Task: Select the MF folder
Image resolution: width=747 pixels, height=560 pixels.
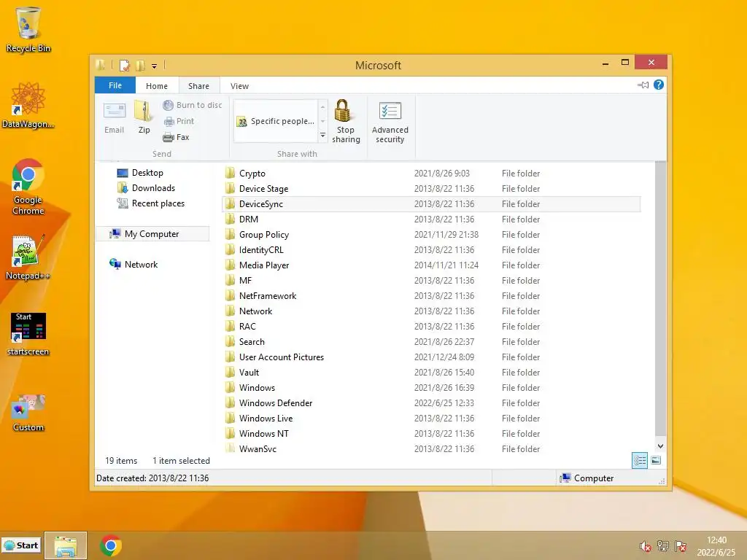Action: (x=431, y=281)
